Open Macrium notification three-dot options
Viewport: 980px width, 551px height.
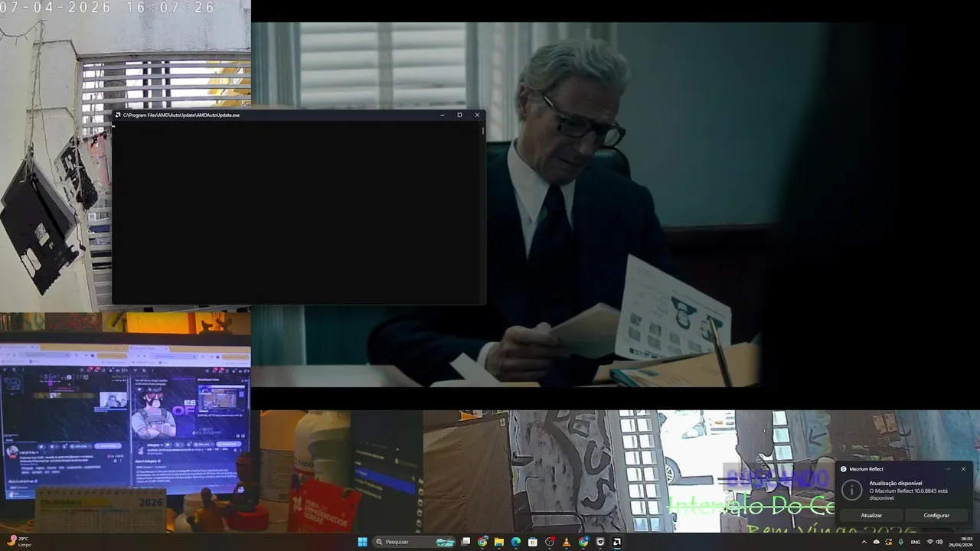point(948,469)
